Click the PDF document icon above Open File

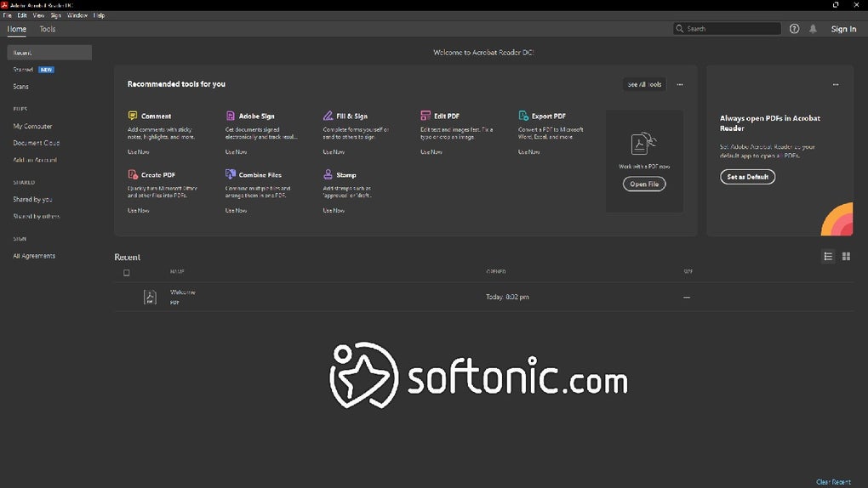[643, 144]
